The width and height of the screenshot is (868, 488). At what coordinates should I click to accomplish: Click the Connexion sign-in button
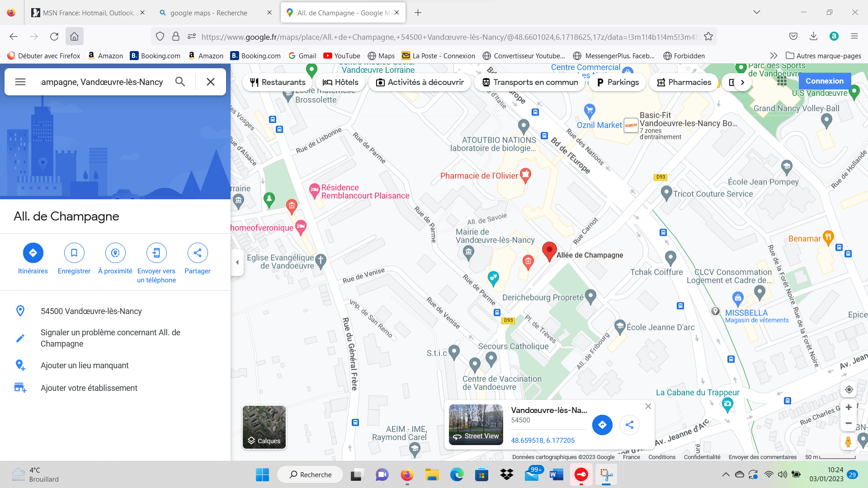[x=824, y=81]
